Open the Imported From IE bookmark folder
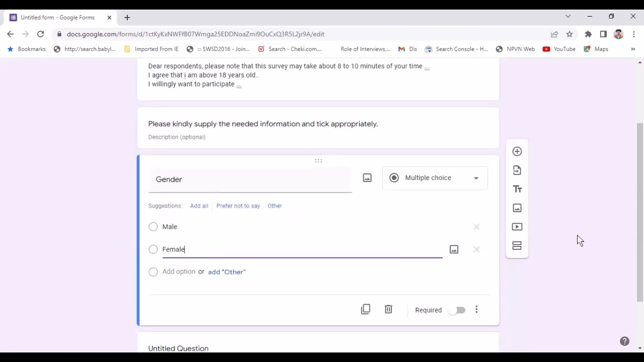This screenshot has width=644, height=362. pyautogui.click(x=151, y=49)
